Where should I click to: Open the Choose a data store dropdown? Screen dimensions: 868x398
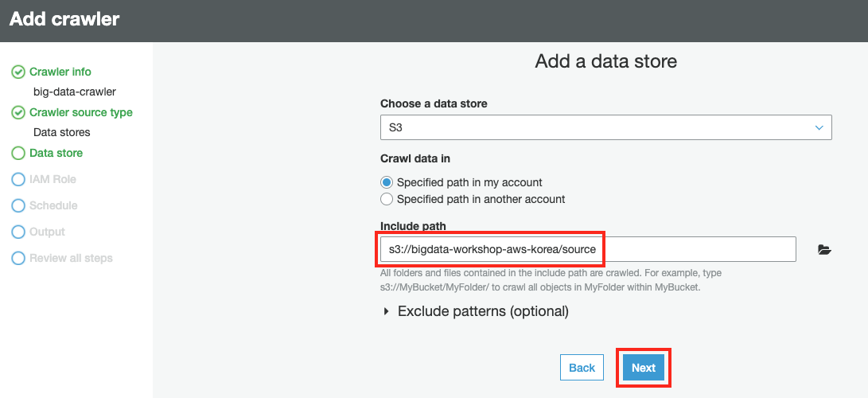(605, 127)
